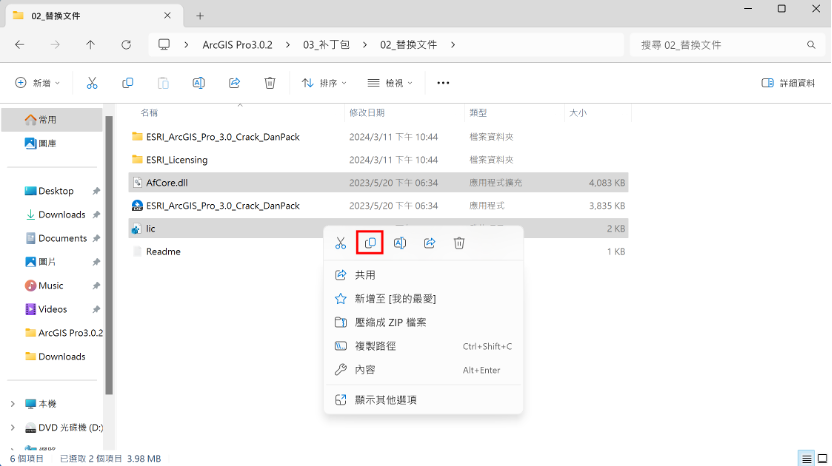Go back with the left arrow
Viewport: 832px width, 466px height.
click(20, 45)
